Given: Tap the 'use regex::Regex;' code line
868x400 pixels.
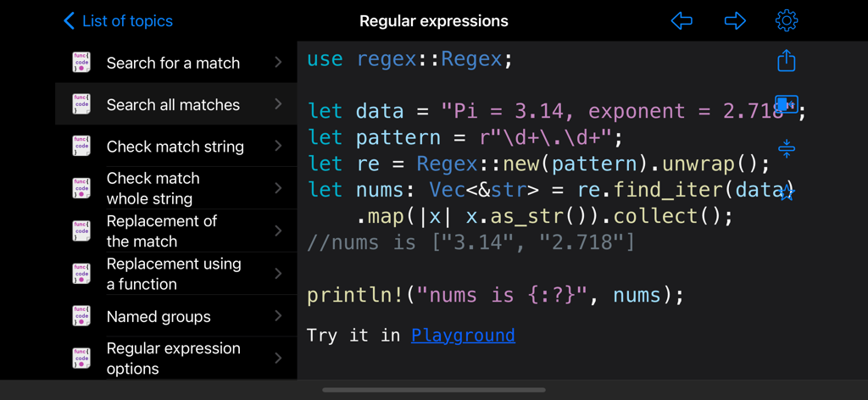Looking at the screenshot, I should [410, 59].
